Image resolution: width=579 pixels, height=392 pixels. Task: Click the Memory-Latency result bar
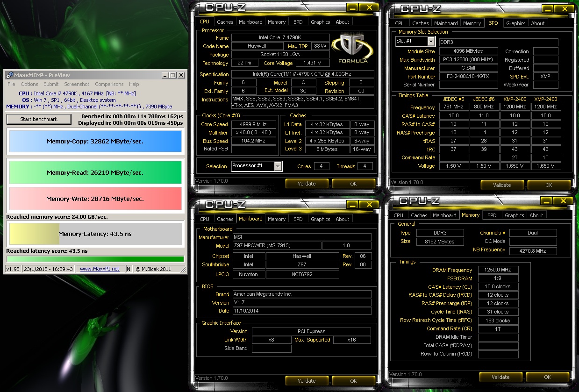point(95,234)
